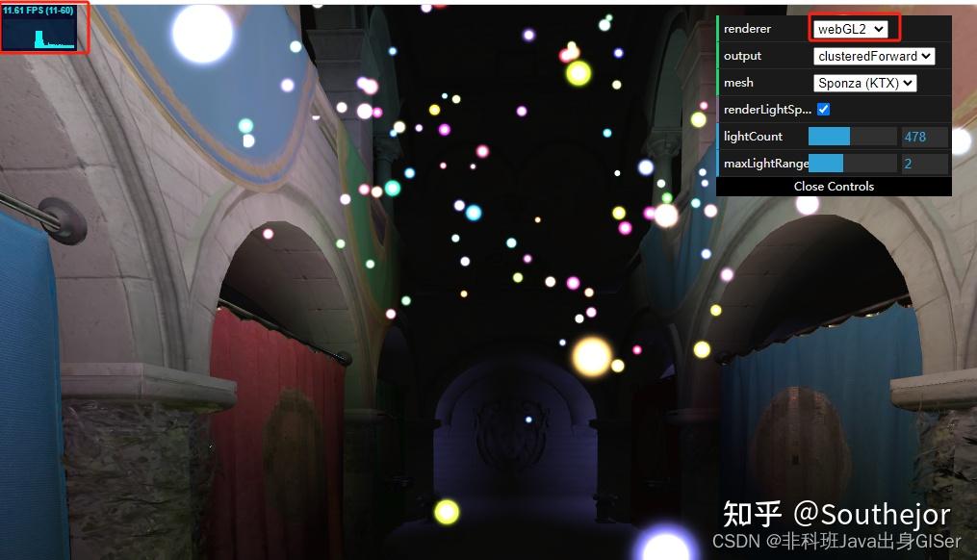Click the maxLightRange slider bar

(x=852, y=163)
